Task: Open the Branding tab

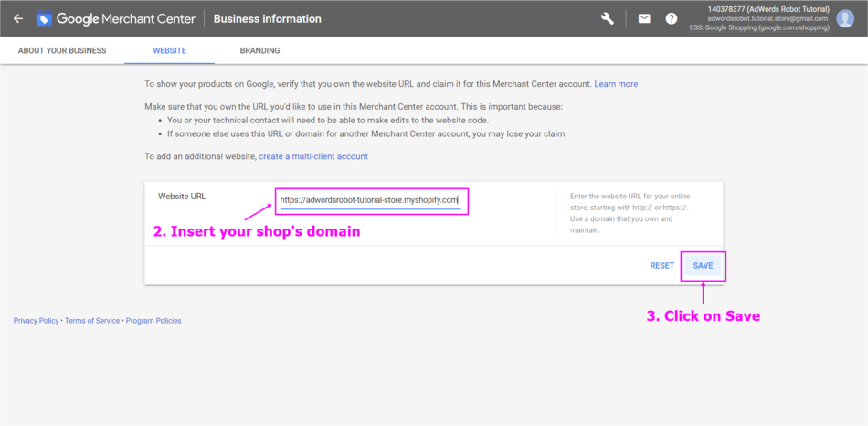Action: coord(259,50)
